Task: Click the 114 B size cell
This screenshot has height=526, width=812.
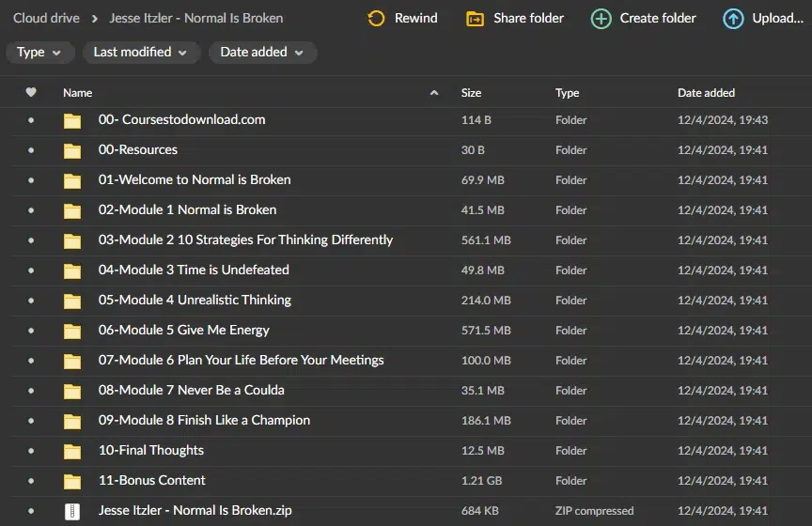Action: tap(476, 120)
